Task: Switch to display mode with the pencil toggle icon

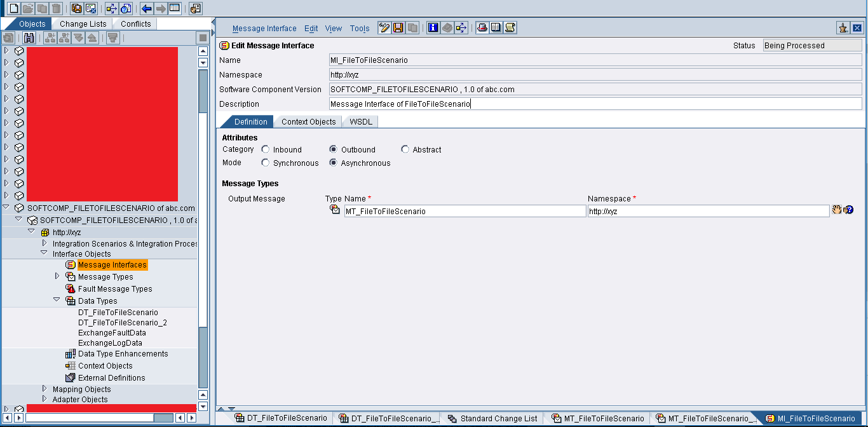Action: 384,27
